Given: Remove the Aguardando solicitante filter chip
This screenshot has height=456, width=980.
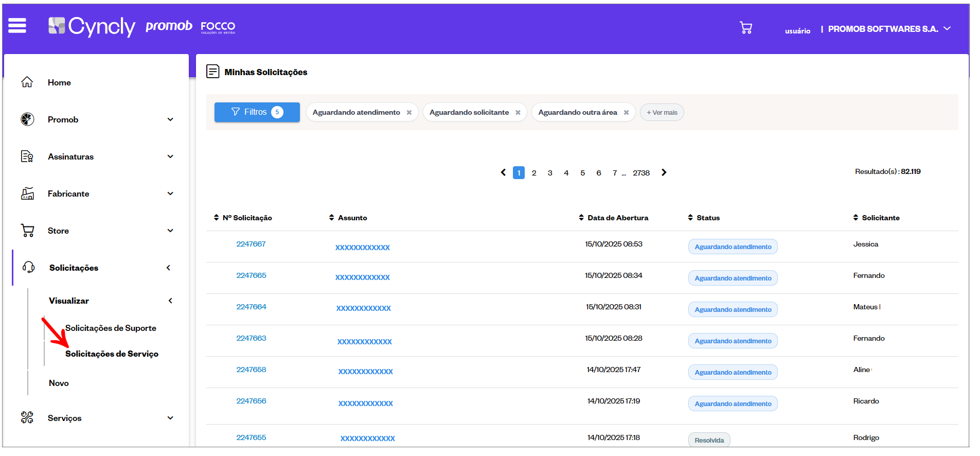Looking at the screenshot, I should (518, 113).
